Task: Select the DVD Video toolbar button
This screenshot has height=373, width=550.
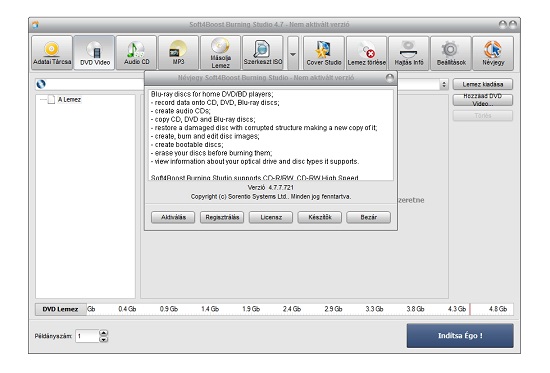Action: point(94,53)
